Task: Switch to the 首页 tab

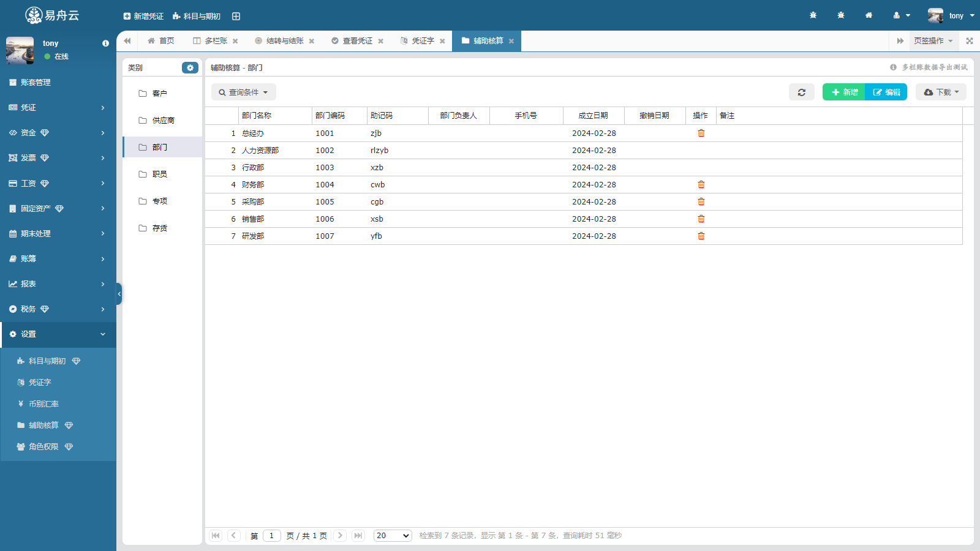Action: pyautogui.click(x=161, y=41)
